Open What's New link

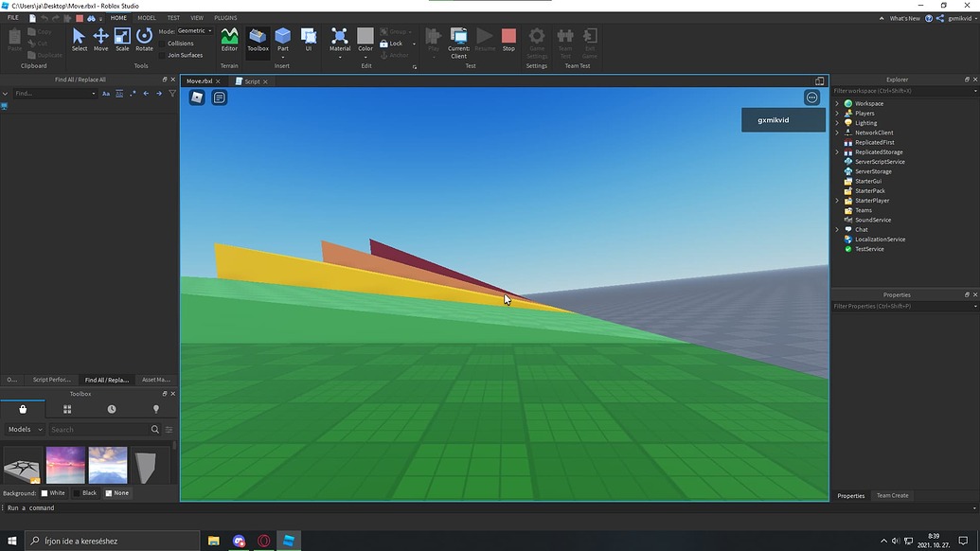click(905, 18)
